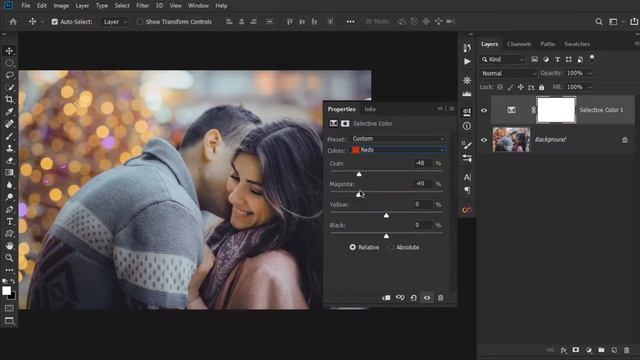The height and width of the screenshot is (360, 640).
Task: Click the Black slider handle
Action: coord(386,236)
